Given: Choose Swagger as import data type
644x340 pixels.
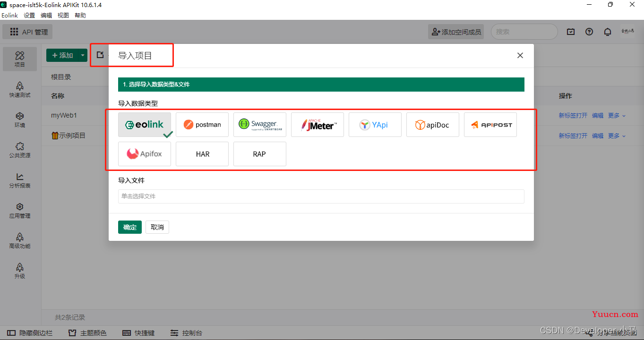Looking at the screenshot, I should [260, 125].
